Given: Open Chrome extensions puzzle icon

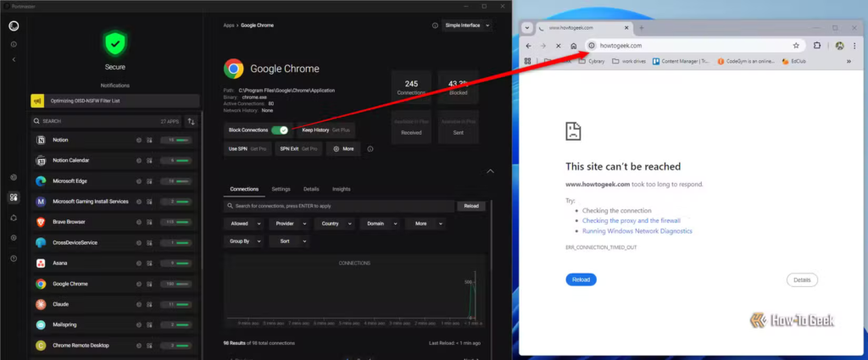Looking at the screenshot, I should click(818, 46).
